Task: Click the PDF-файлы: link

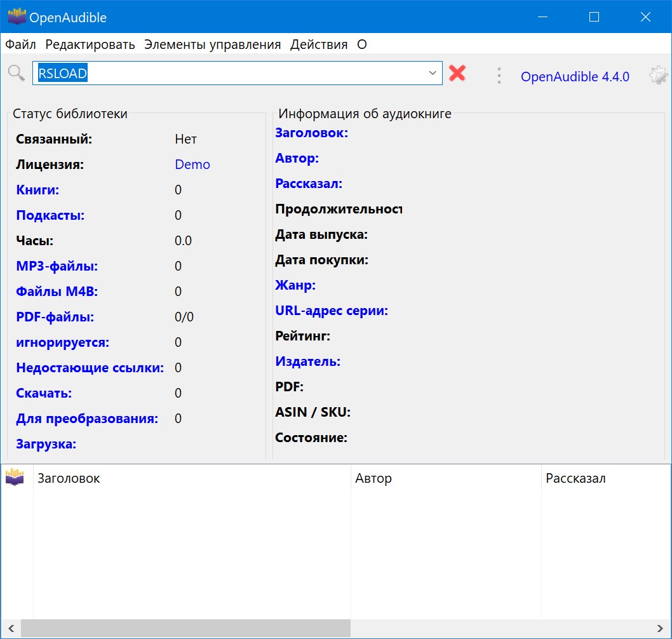Action: pos(55,317)
